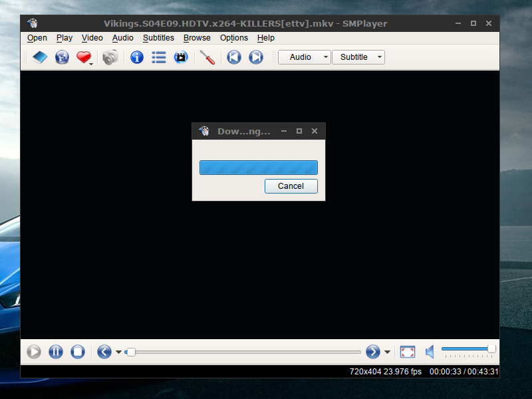
Task: Click the Downloading dialog title icon
Action: (x=204, y=131)
